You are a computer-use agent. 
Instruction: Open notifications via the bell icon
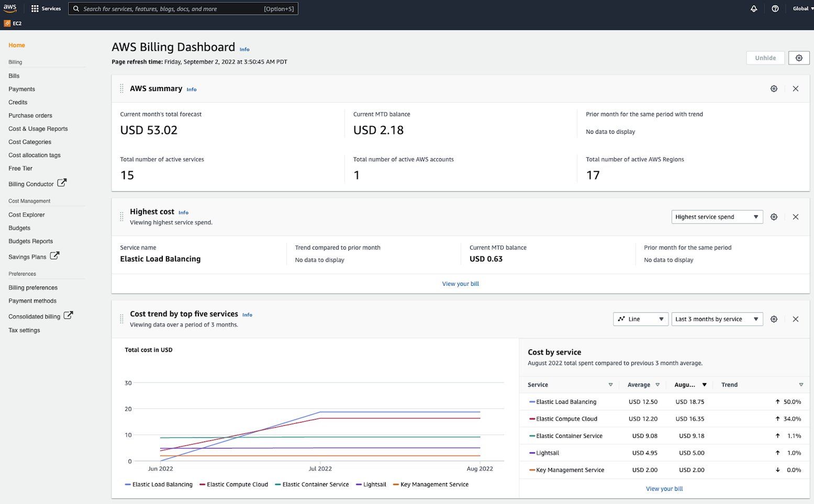(753, 8)
